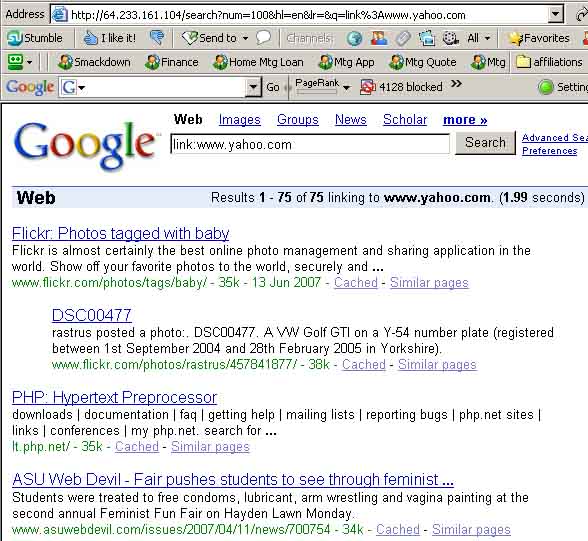This screenshot has height=541, width=588.
Task: Open the StumbleUpon Favorites button
Action: click(x=538, y=38)
